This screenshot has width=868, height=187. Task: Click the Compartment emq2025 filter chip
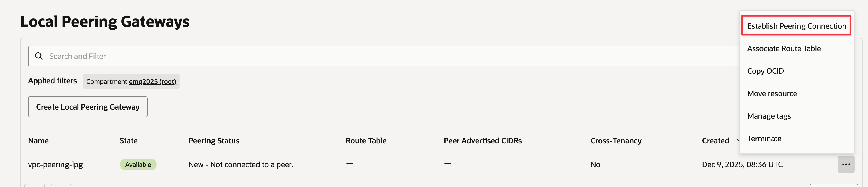pyautogui.click(x=131, y=81)
